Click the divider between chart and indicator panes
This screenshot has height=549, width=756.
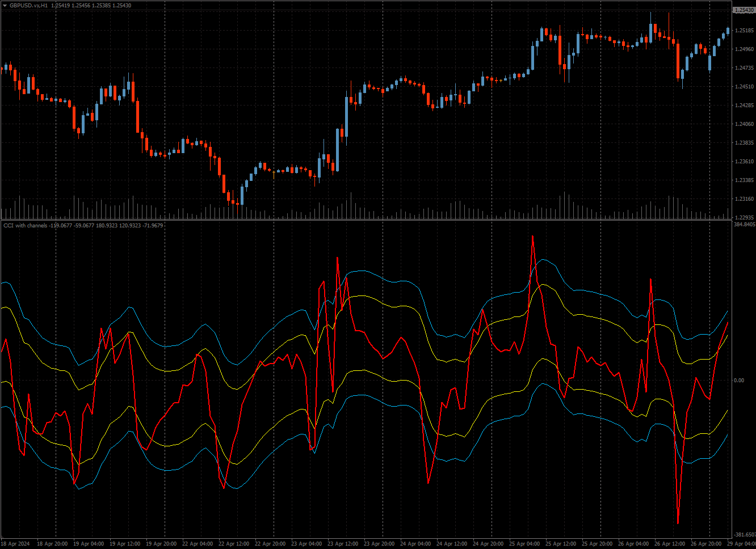pyautogui.click(x=375, y=220)
